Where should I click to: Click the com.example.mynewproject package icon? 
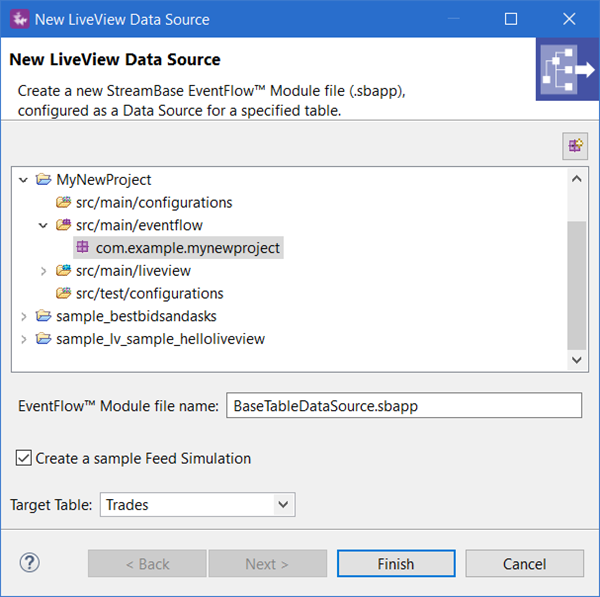(x=83, y=247)
